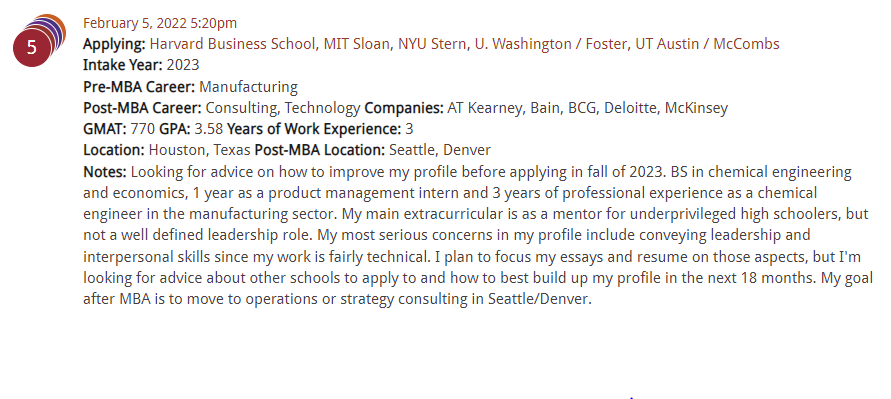Select the UT Austin / McCombs link
This screenshot has height=399, width=891.
pos(707,44)
